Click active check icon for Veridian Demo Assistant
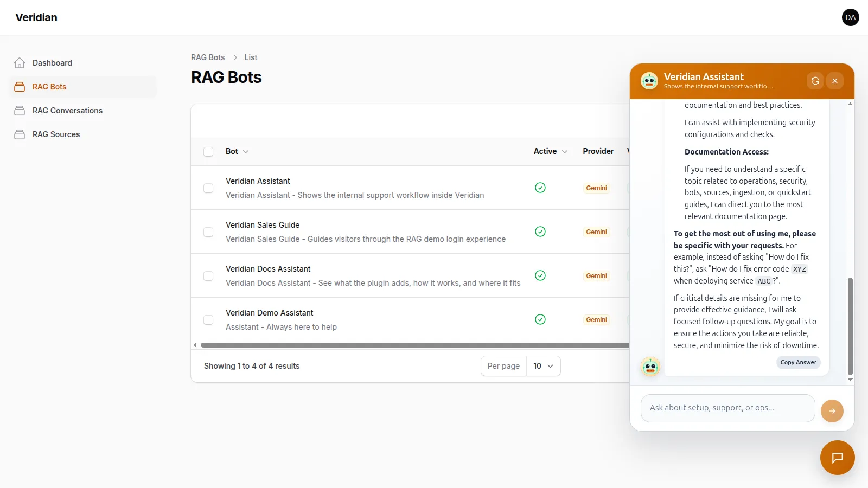This screenshot has width=868, height=488. point(540,319)
